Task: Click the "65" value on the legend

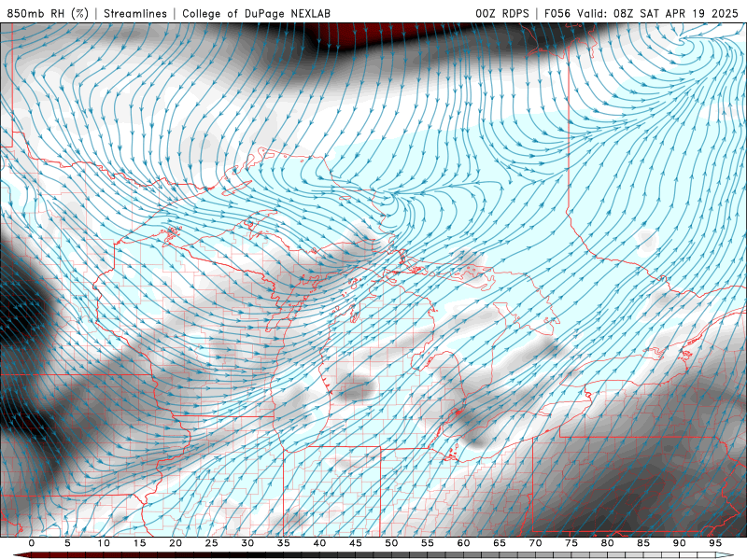Action: 500,543
